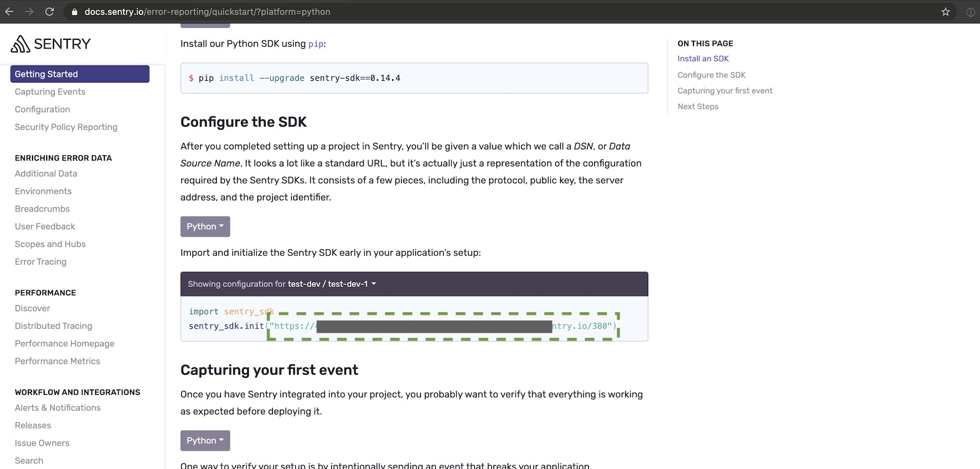Jump to Capturing your first event section

(x=725, y=91)
